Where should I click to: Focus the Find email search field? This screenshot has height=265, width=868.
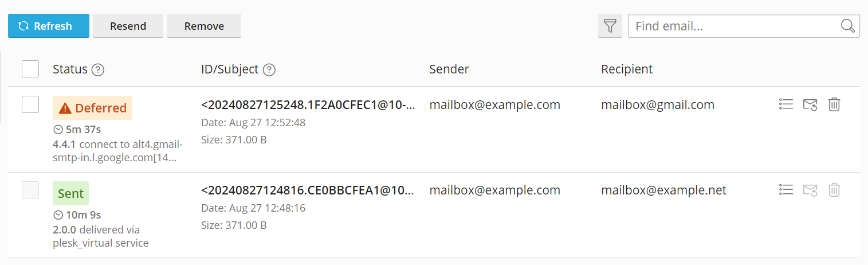(733, 26)
